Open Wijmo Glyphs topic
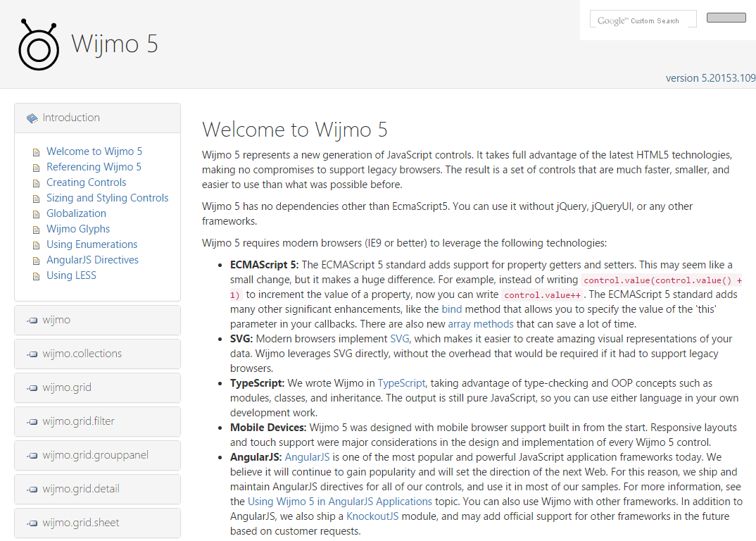The height and width of the screenshot is (541, 756). coord(77,229)
